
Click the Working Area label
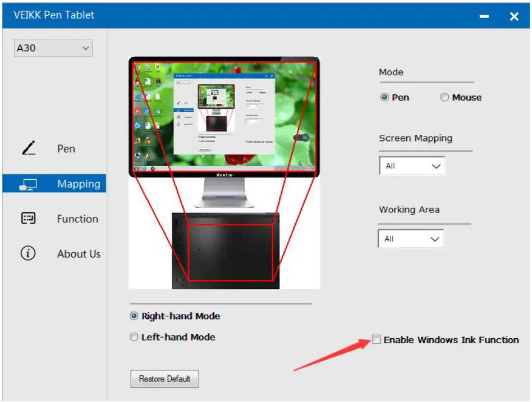[409, 210]
